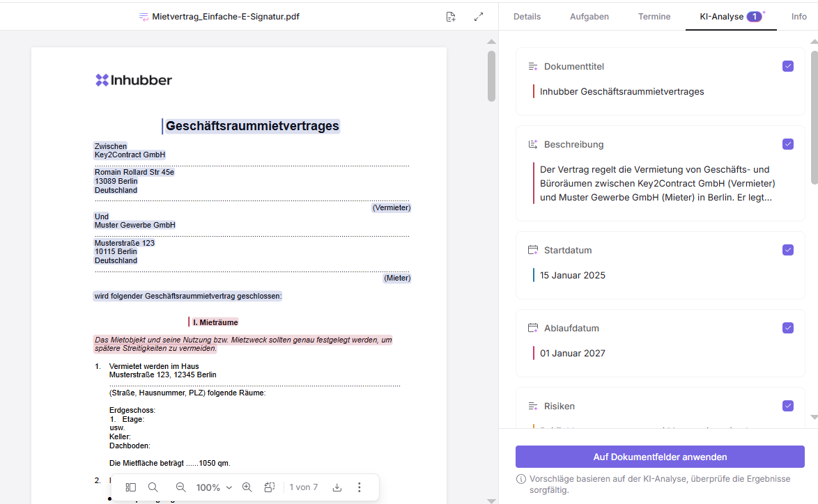
Task: Open the search tool in PDF toolbar
Action: 153,487
